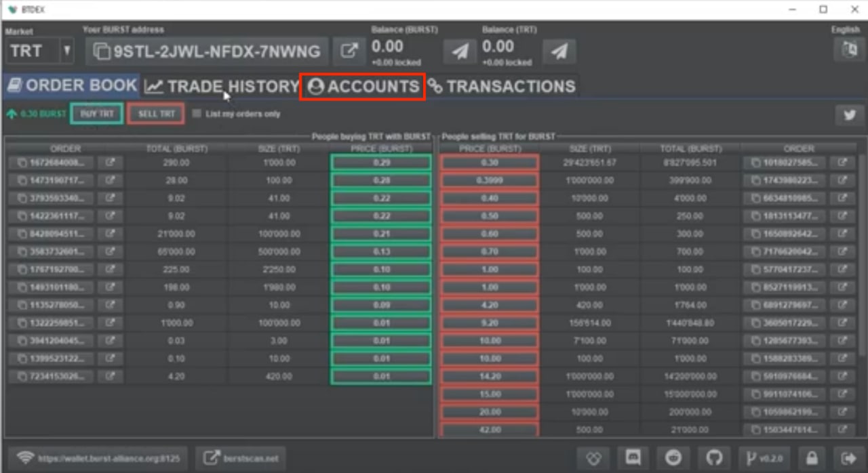Copy buy order ID 1422361117
The width and height of the screenshot is (868, 473).
click(52, 216)
